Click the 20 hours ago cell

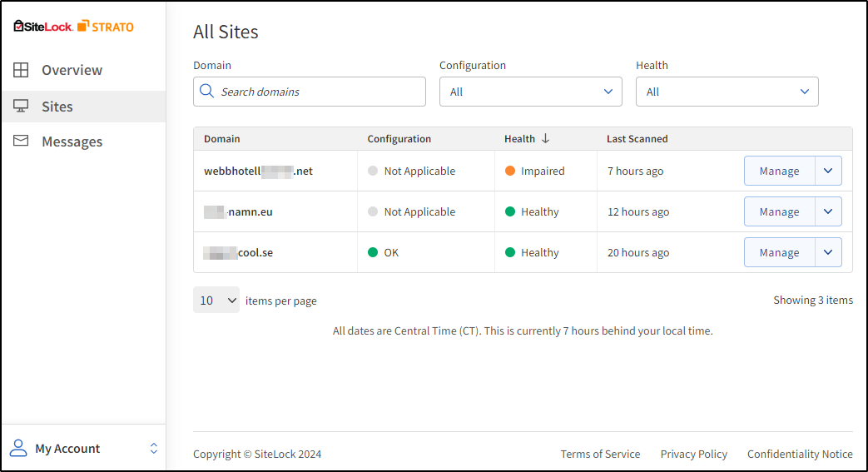pos(638,252)
